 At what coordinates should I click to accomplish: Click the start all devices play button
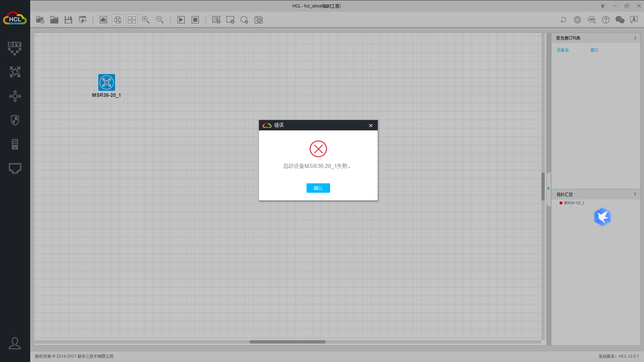click(181, 20)
